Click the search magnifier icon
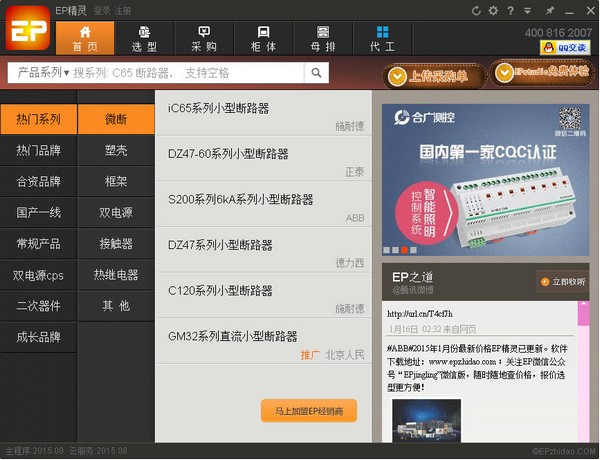The height and width of the screenshot is (460, 600). pyautogui.click(x=315, y=73)
